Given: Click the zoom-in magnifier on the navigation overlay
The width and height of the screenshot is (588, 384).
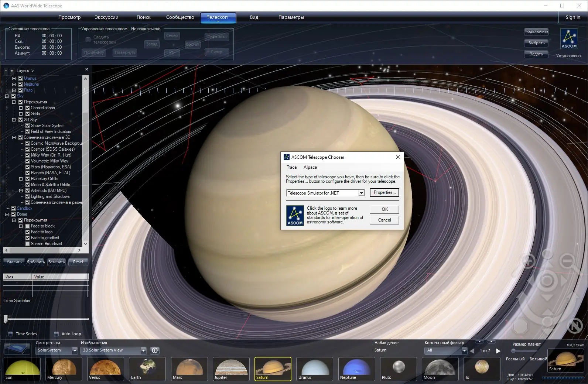Looking at the screenshot, I should pos(529,261).
